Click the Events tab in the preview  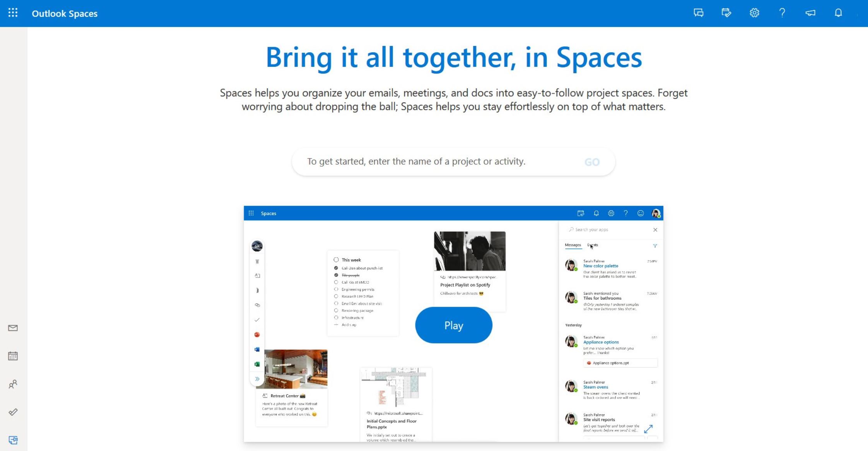(593, 245)
